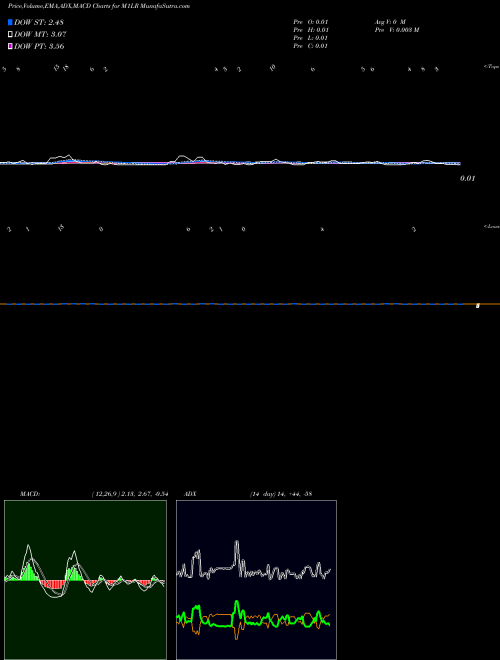Screen dimensions: 500x660
Task: Click the chart title for M1LR
Action: (x=99, y=6)
